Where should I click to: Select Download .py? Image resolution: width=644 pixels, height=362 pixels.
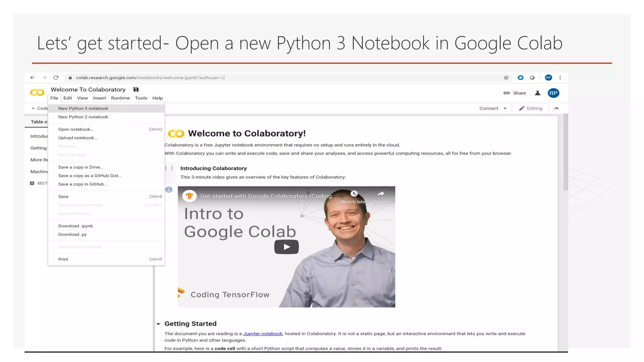106,234
